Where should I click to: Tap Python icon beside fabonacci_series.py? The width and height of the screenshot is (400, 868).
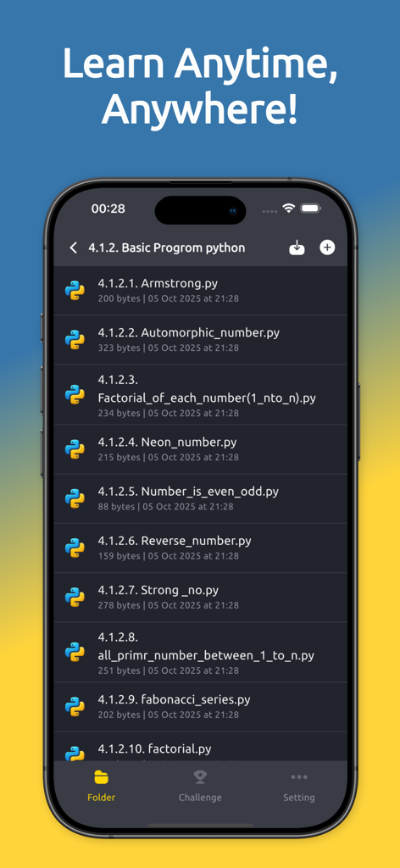75,706
